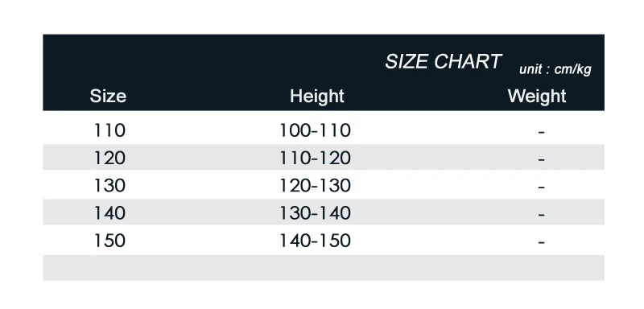644x309 pixels.
Task: Select height range 140-150
Action: click(x=315, y=241)
